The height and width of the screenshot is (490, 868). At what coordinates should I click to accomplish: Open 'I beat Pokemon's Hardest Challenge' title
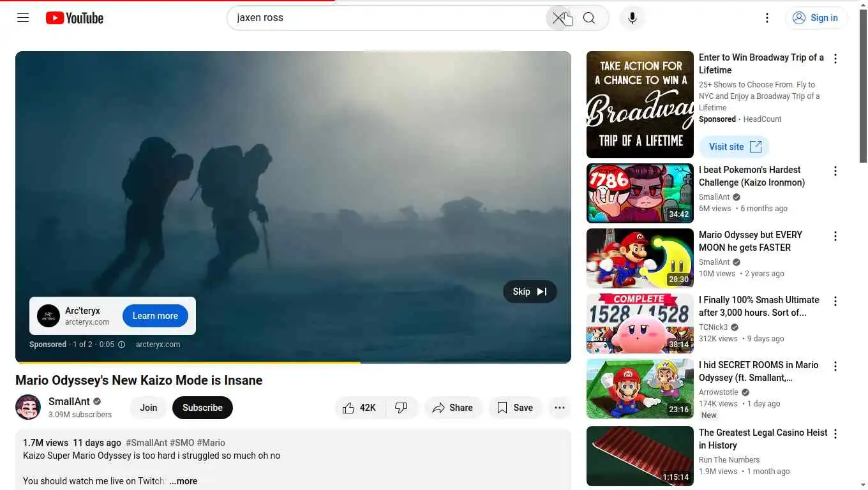pyautogui.click(x=752, y=176)
